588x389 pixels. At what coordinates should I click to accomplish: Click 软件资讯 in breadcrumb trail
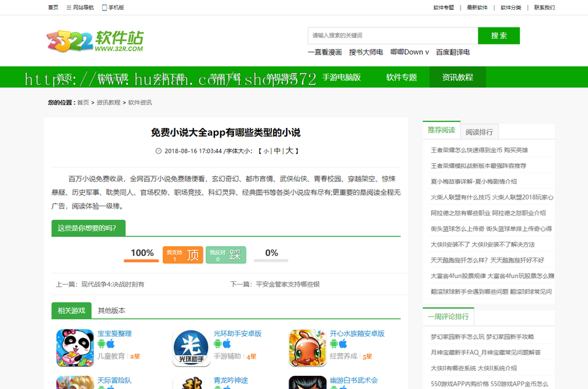[x=140, y=102]
